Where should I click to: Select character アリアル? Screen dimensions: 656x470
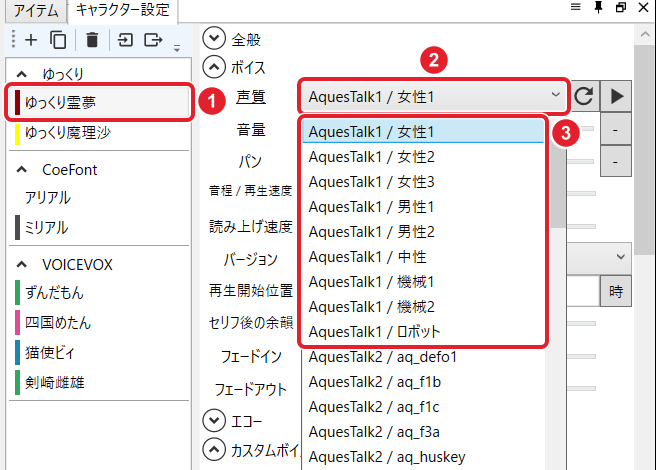(100, 198)
